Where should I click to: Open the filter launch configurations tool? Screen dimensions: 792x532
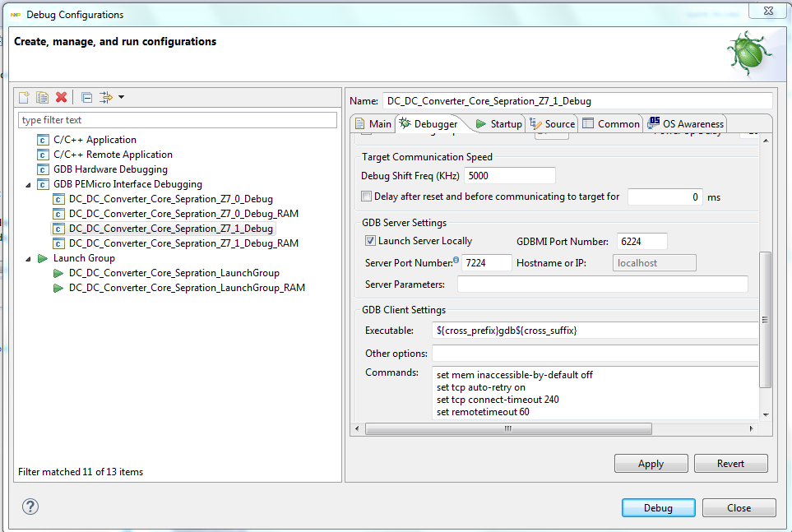[105, 97]
